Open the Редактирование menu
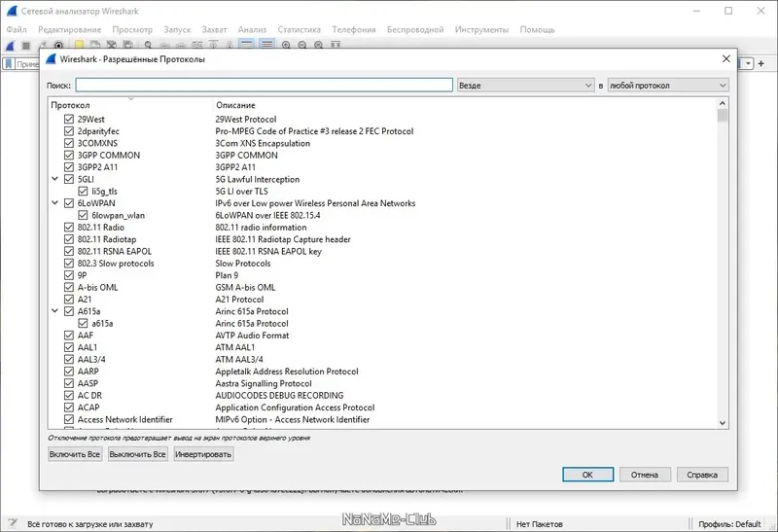The height and width of the screenshot is (532, 778). click(x=69, y=30)
